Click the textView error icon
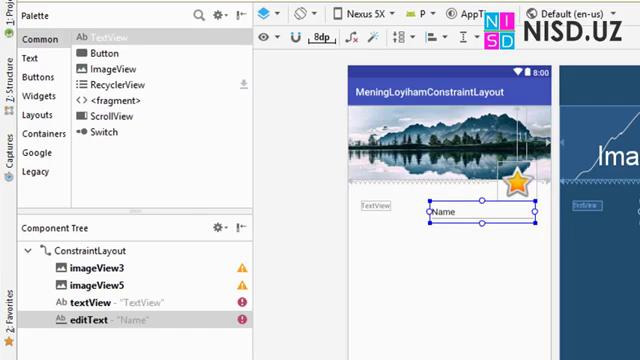Image resolution: width=640 pixels, height=360 pixels. (242, 302)
